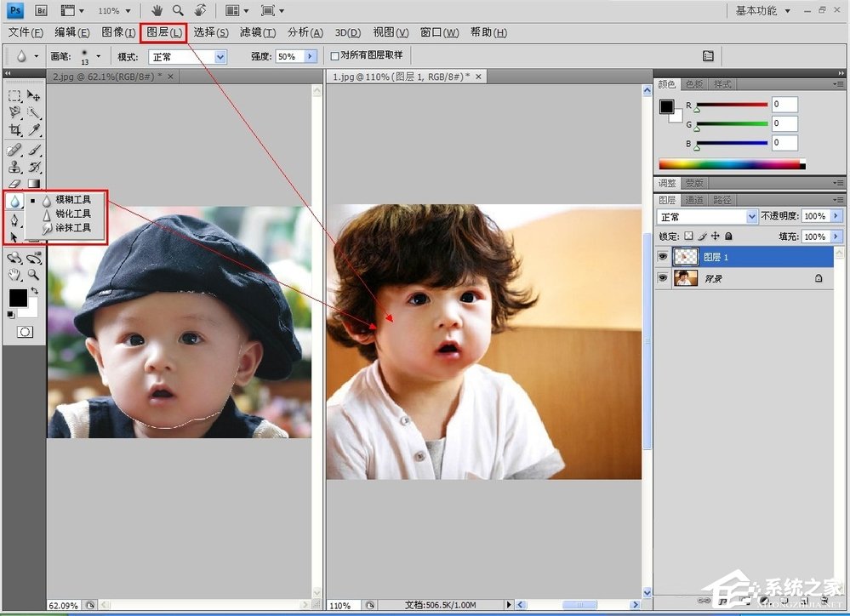The height and width of the screenshot is (616, 850).
Task: Select the Move tool
Action: coord(34,96)
